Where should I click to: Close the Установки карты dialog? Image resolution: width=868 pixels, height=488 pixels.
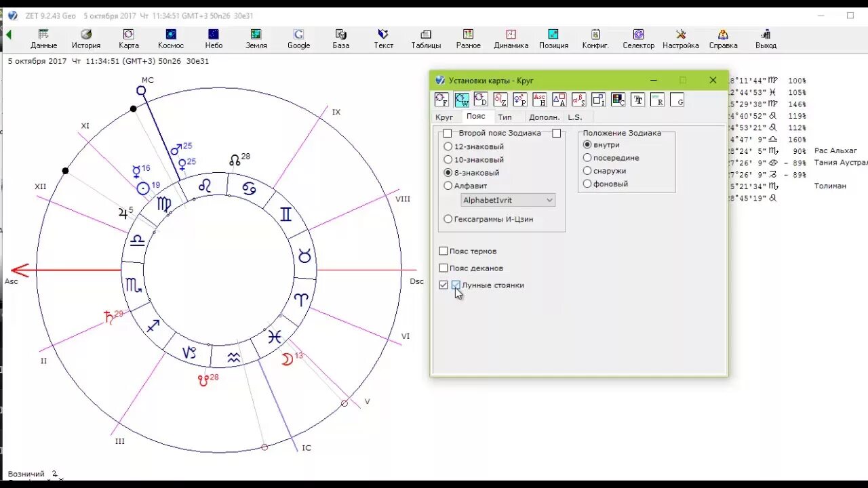(713, 80)
